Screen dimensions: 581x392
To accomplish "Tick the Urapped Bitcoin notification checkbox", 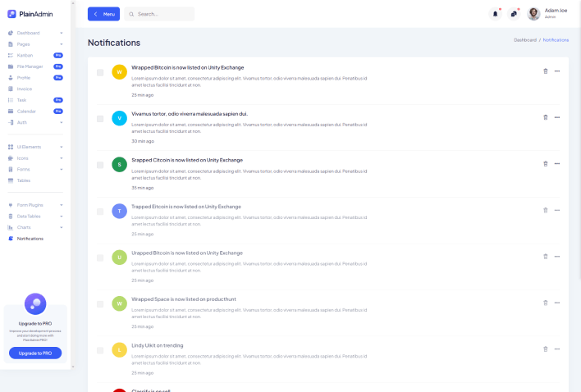I will (x=100, y=258).
